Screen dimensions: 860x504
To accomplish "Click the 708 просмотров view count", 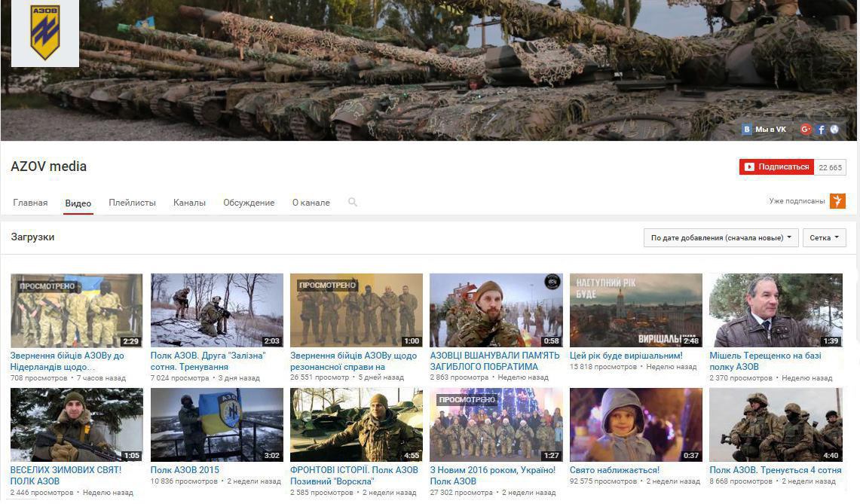I will [x=38, y=378].
